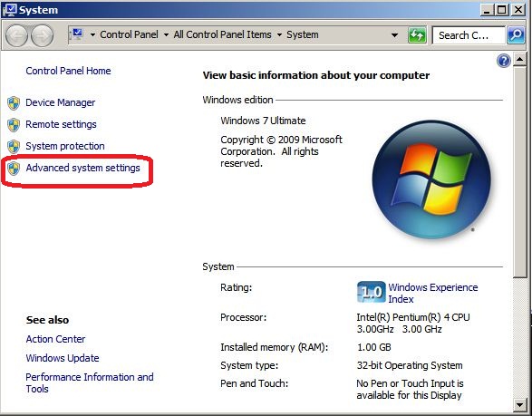532x416 pixels.
Task: Click the 1.0 rating badge icon
Action: click(x=372, y=292)
